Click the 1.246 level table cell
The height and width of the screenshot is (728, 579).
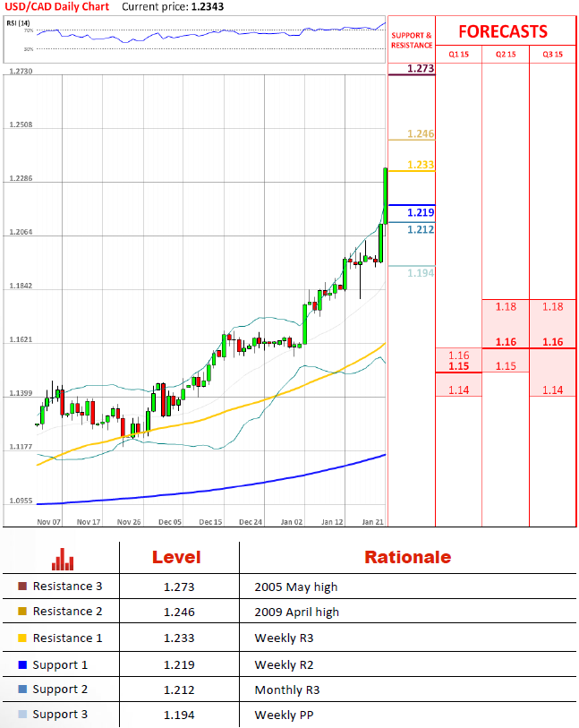[x=179, y=612]
